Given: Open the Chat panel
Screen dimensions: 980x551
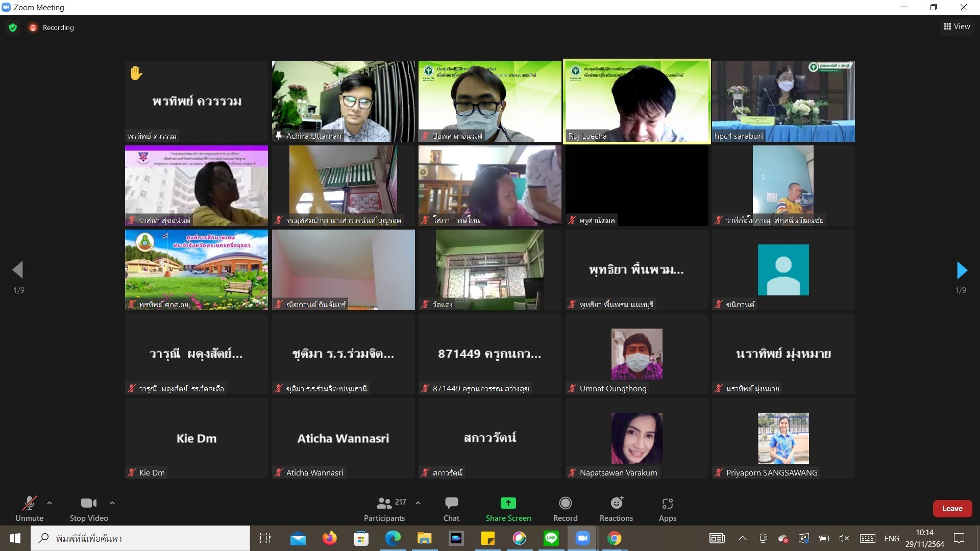Looking at the screenshot, I should (451, 509).
